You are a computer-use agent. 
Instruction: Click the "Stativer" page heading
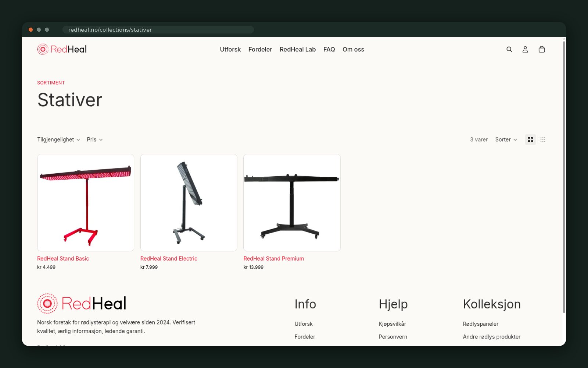(x=70, y=100)
